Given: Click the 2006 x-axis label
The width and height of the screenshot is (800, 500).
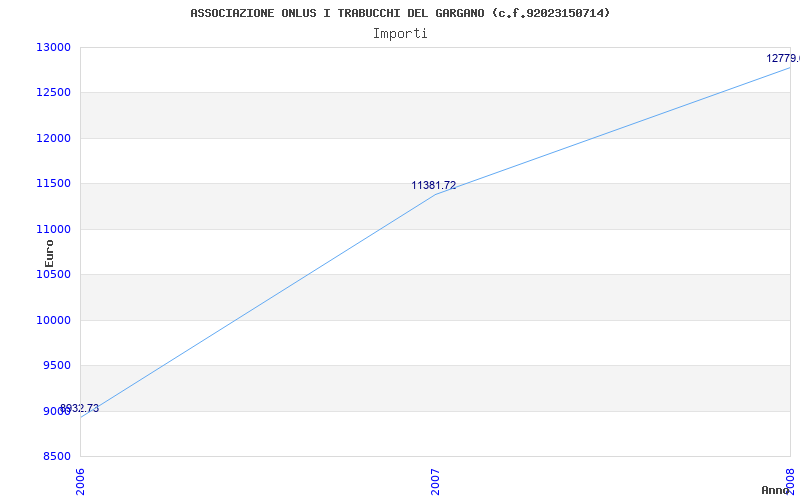Looking at the screenshot, I should [81, 482].
